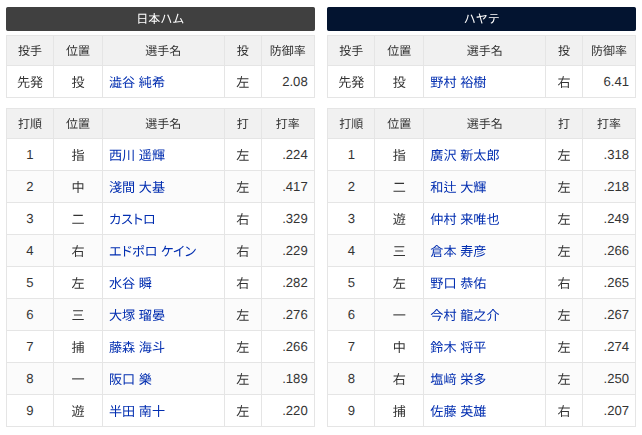Open 和辻 大輝 player page
Viewport: 642px width, 435px height.
458,187
